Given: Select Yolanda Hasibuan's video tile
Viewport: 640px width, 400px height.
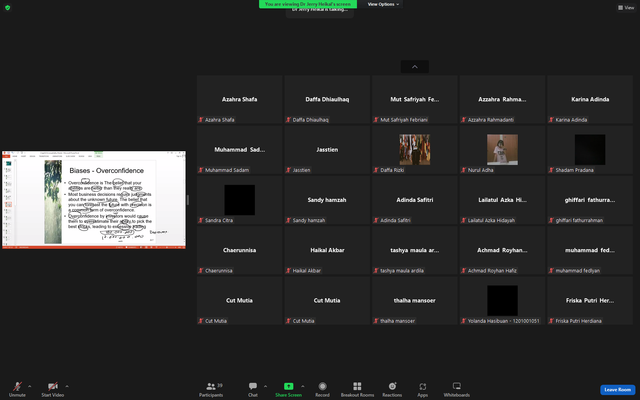Looking at the screenshot, I should point(502,300).
